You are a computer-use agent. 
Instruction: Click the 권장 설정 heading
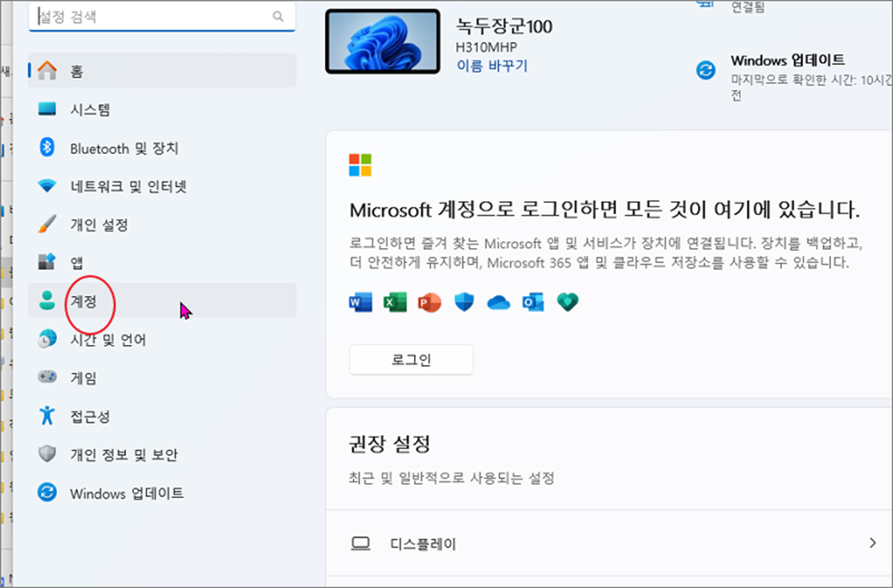pos(390,445)
